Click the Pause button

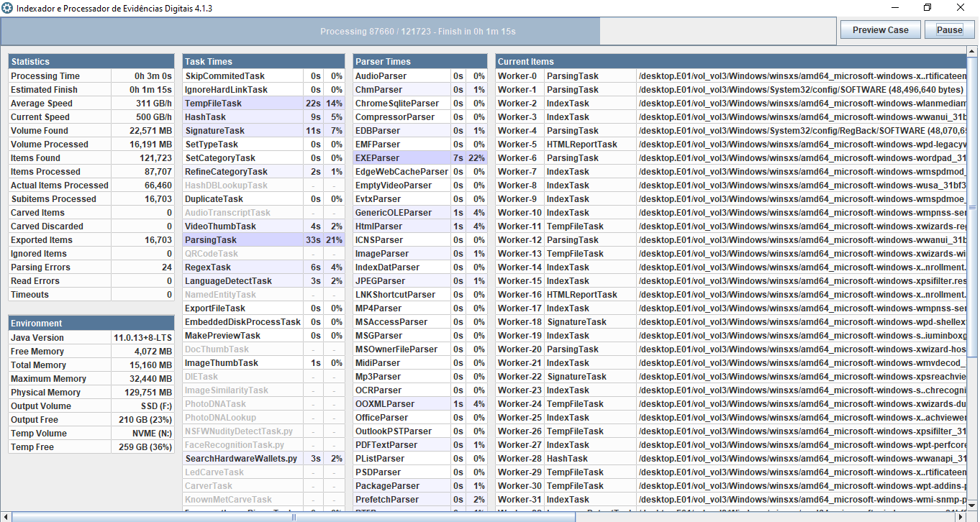(x=949, y=29)
